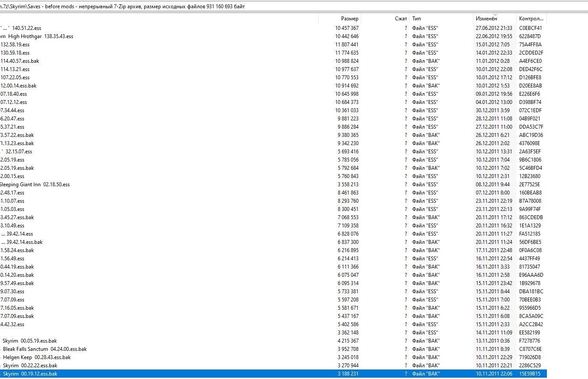The height and width of the screenshot is (379, 588).
Task: Sort by the Сжат column header
Action: (385, 19)
